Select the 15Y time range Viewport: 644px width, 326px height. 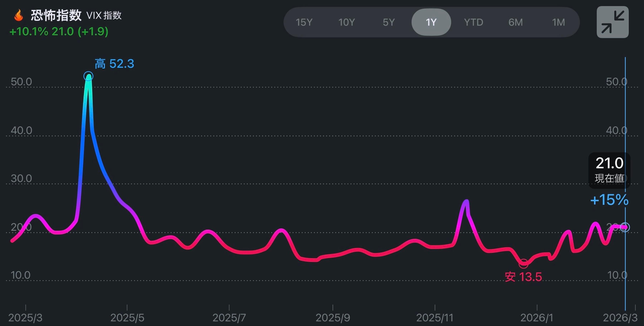tap(304, 22)
